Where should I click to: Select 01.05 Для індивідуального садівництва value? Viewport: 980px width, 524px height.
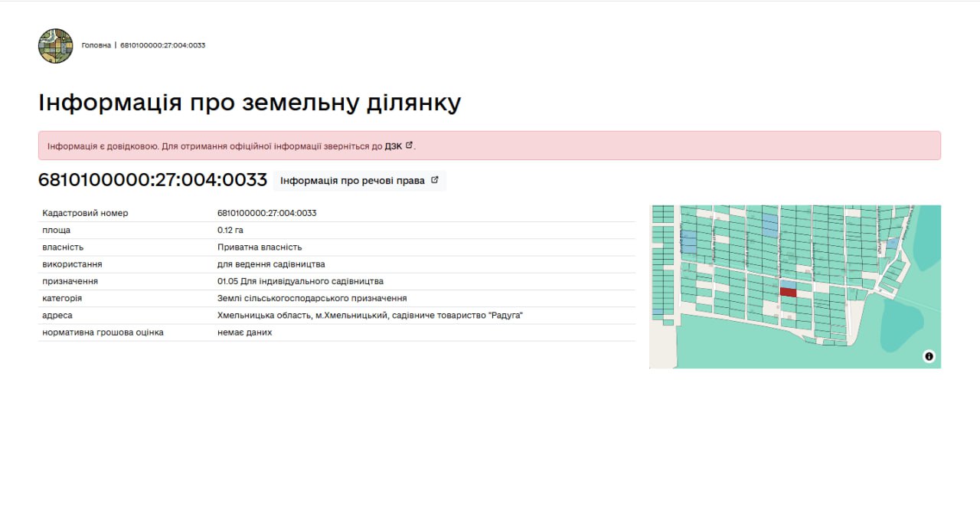(x=300, y=281)
